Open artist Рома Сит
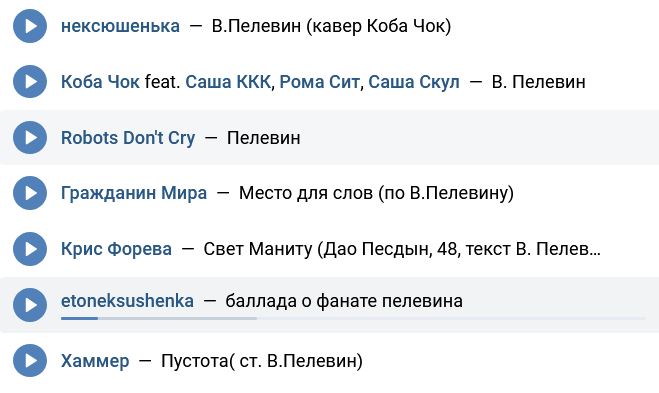The height and width of the screenshot is (393, 659). tap(319, 82)
